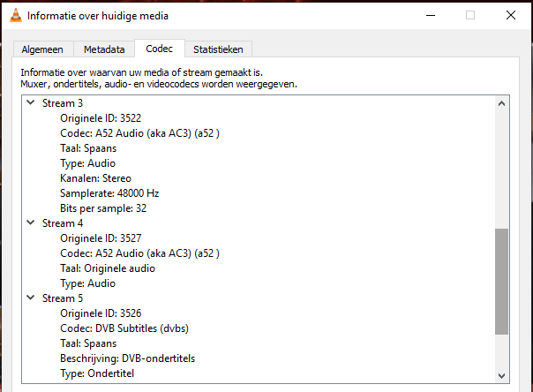The image size is (533, 392).
Task: Collapse the Stream 4 expander arrow
Action: coord(31,223)
